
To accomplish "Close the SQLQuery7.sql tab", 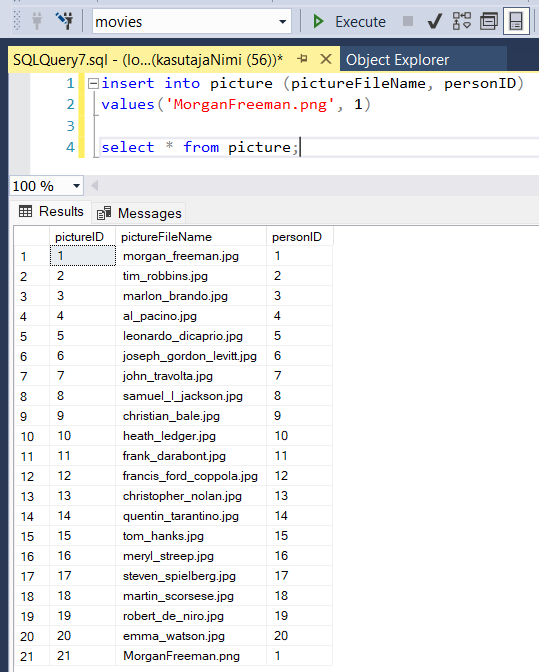I will pyautogui.click(x=326, y=59).
